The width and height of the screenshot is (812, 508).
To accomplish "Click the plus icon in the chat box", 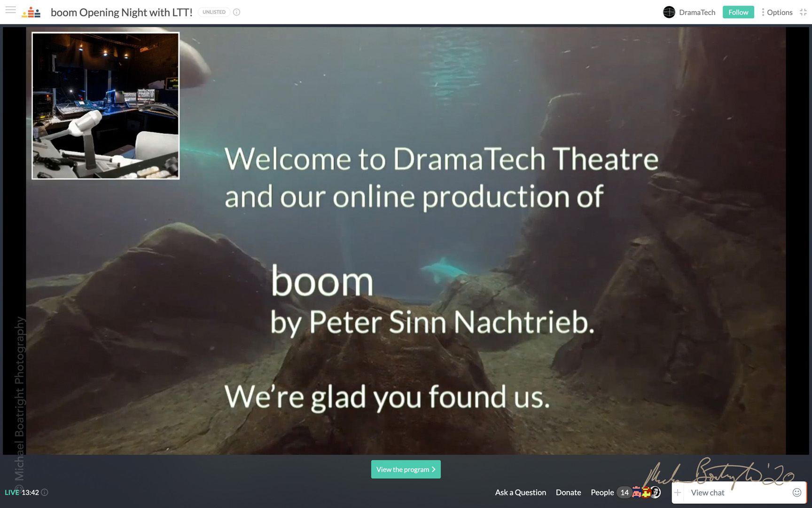I will click(678, 492).
